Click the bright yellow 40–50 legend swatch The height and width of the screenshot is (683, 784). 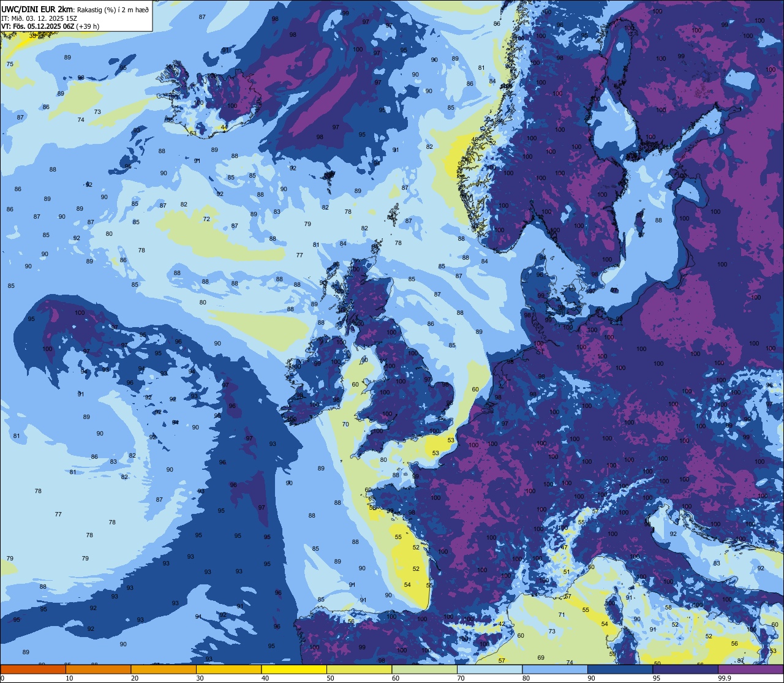coord(294,669)
